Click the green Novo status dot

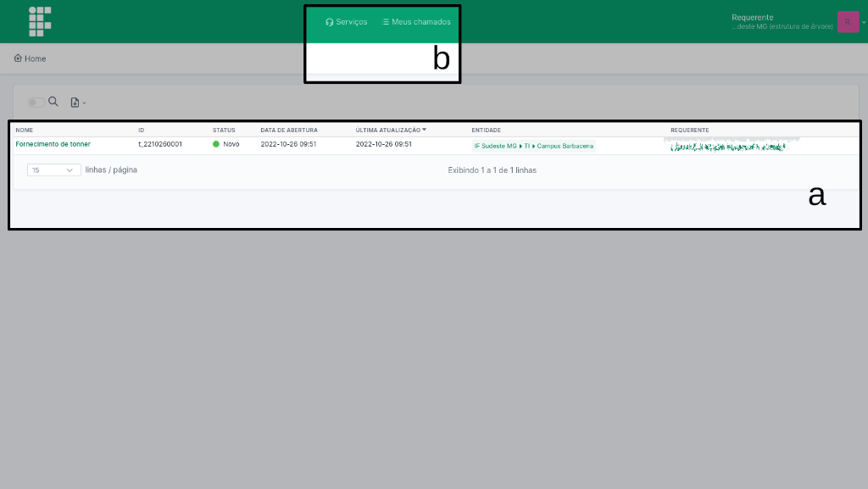point(216,145)
